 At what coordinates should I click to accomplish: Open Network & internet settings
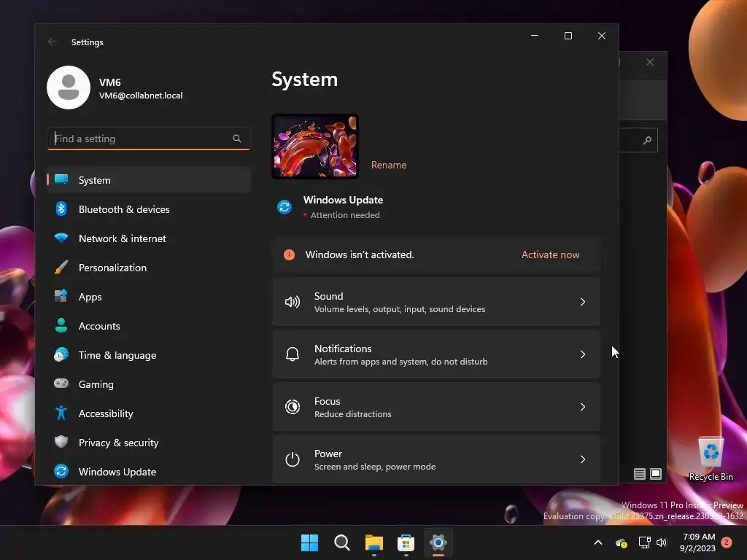[x=149, y=238]
